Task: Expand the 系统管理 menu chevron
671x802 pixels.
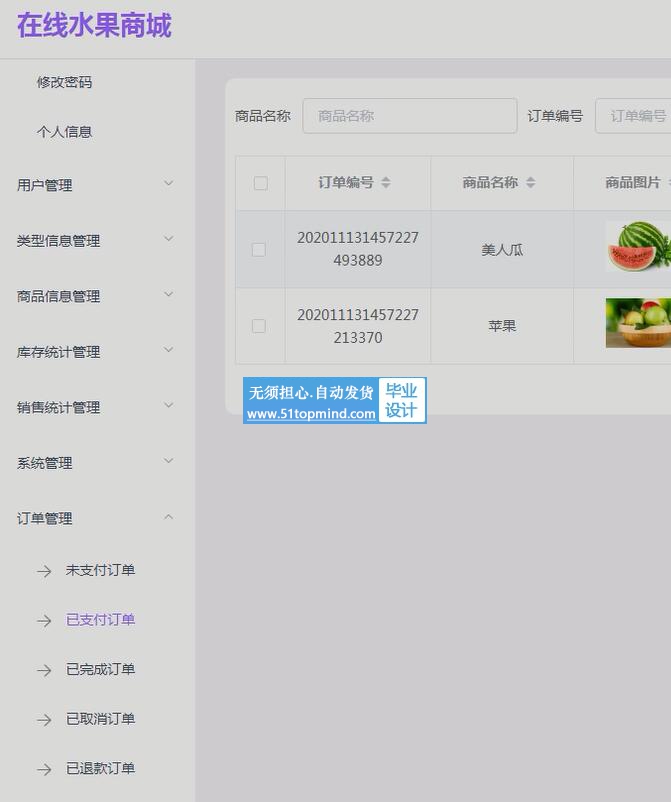Action: [x=168, y=461]
